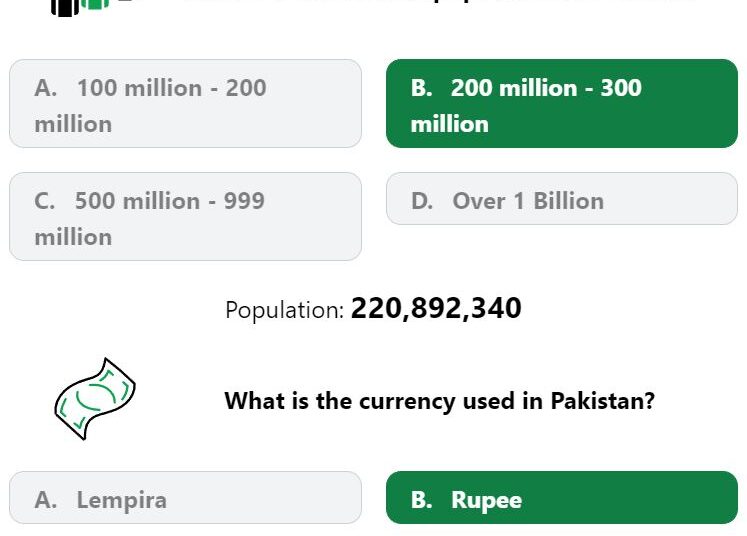The image size is (747, 536).
Task: Pick Lempira as the currency answer
Action: pyautogui.click(x=185, y=497)
